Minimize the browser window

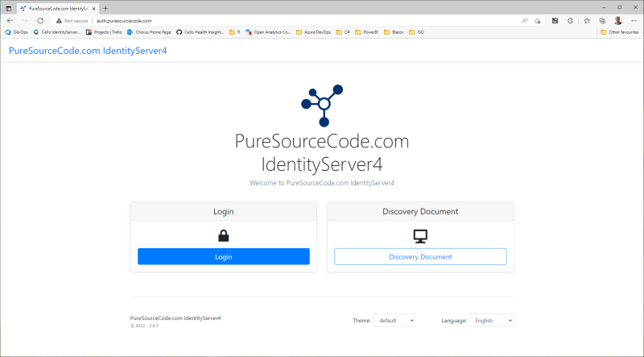pyautogui.click(x=604, y=7)
